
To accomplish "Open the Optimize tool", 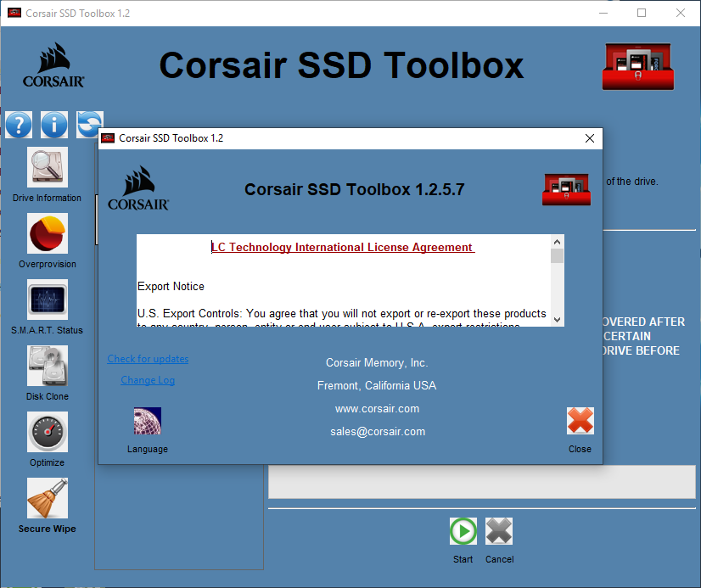I will 47,432.
